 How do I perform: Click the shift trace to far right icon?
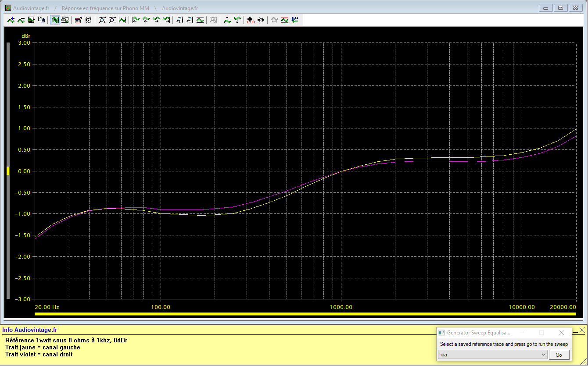click(166, 20)
